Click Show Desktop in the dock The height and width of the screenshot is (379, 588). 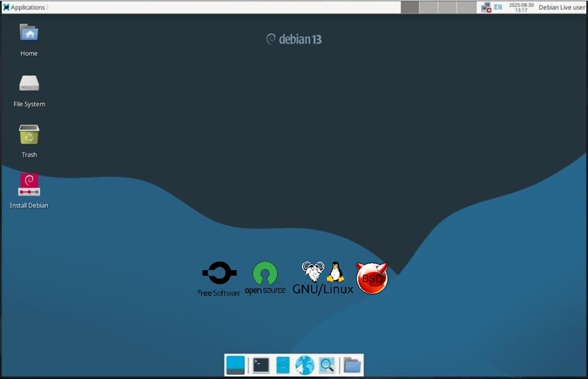click(x=235, y=365)
